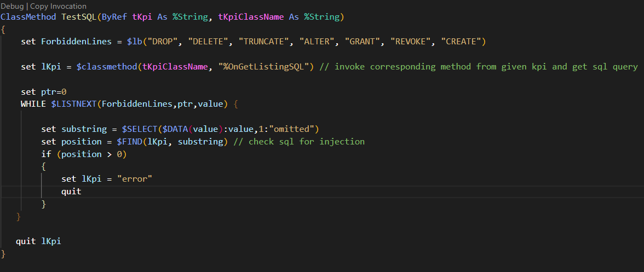This screenshot has height=272, width=644.
Task: Click the ClassMethod keyword
Action: (28, 17)
